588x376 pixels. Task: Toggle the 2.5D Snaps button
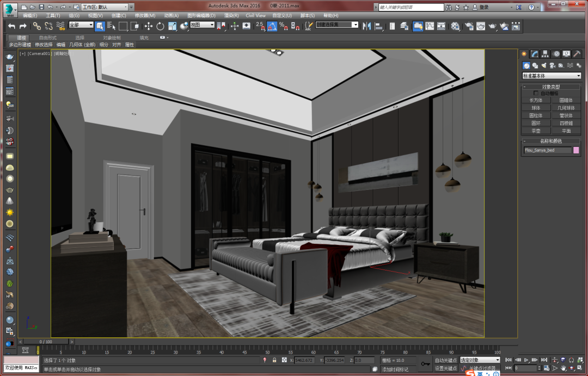(260, 26)
